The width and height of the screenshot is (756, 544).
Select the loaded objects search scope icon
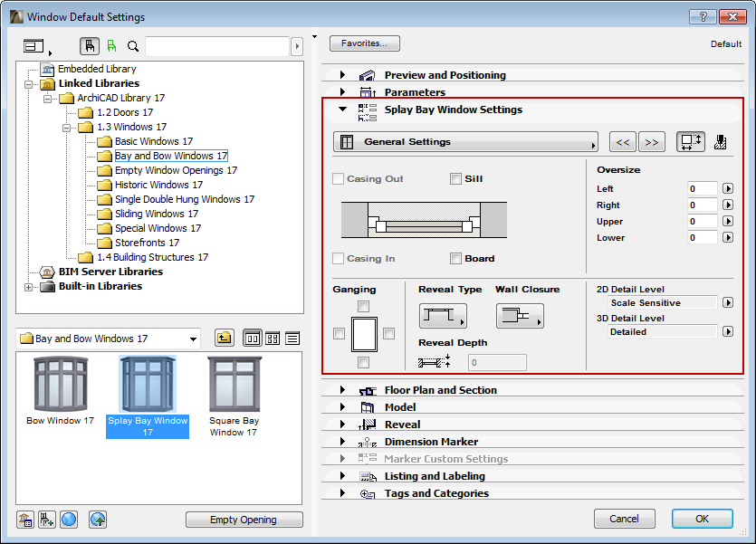click(x=90, y=45)
